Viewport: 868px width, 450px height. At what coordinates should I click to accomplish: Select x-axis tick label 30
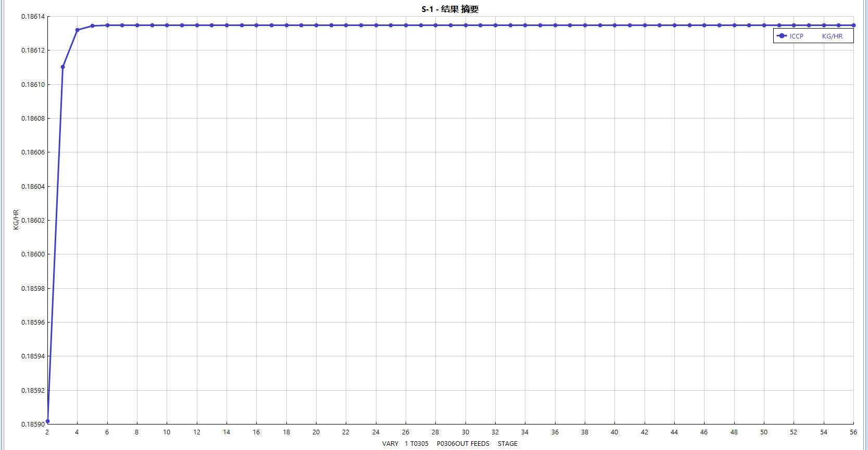[x=466, y=432]
